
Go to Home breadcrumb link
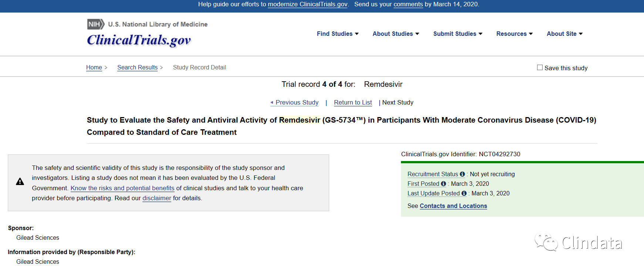point(94,67)
